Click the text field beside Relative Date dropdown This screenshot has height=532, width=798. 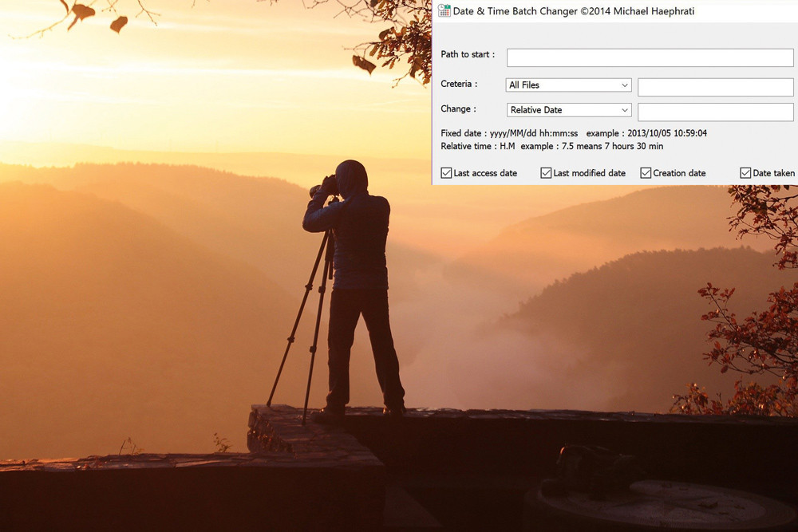715,112
